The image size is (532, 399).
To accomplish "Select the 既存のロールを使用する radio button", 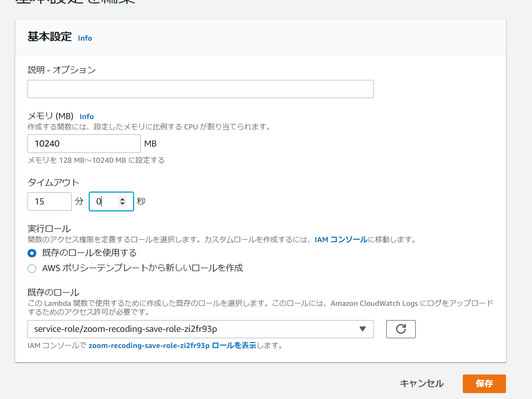I will click(x=31, y=253).
